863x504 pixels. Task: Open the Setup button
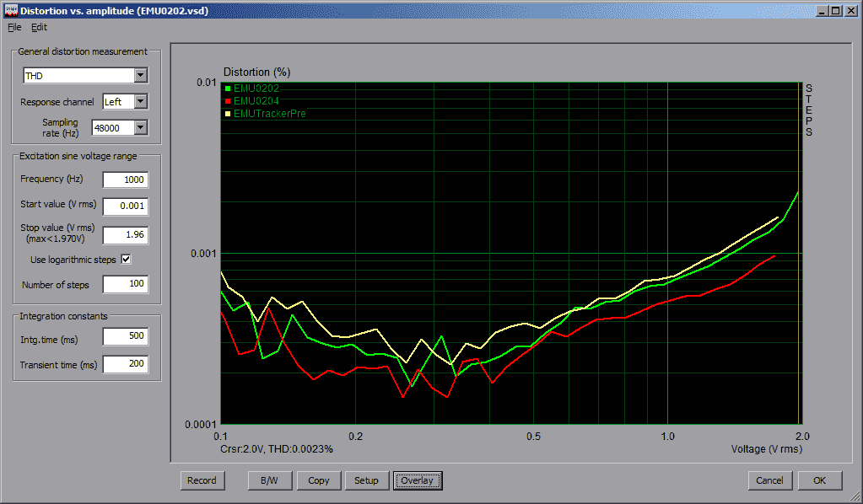point(366,480)
